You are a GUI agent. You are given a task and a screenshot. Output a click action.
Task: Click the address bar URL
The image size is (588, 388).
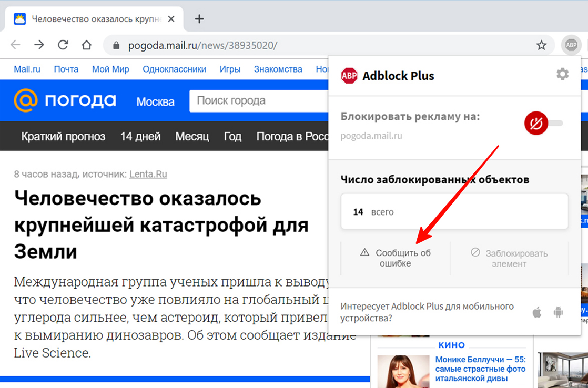point(202,46)
